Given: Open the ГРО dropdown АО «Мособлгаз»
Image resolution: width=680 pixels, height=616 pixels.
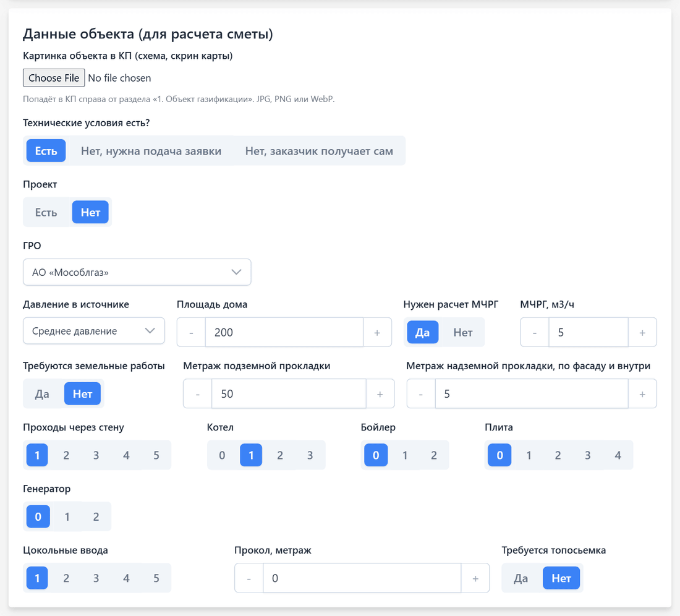Looking at the screenshot, I should click(x=137, y=272).
